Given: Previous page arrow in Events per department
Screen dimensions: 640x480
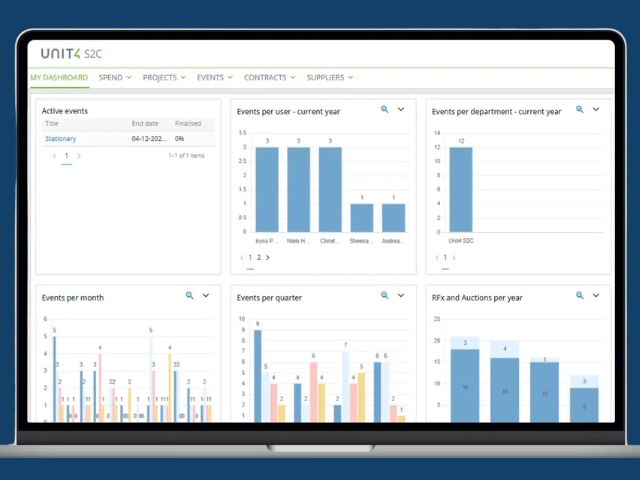Looking at the screenshot, I should coord(437,258).
